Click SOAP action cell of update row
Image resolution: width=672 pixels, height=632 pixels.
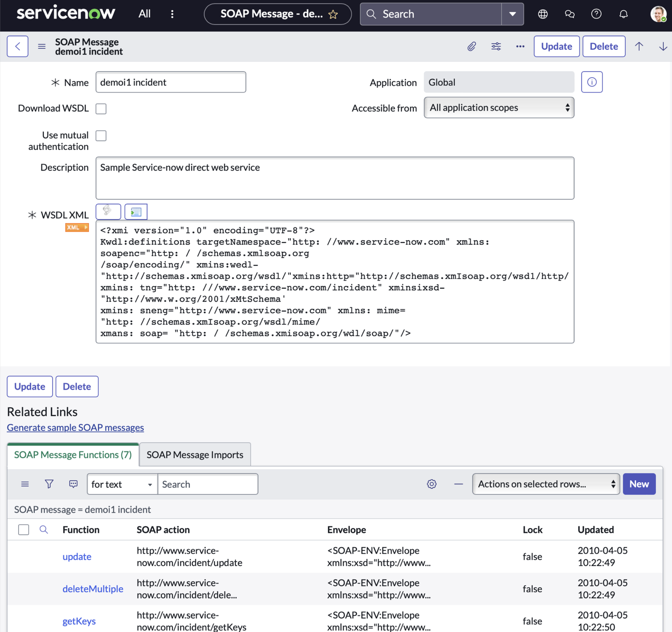(x=190, y=556)
